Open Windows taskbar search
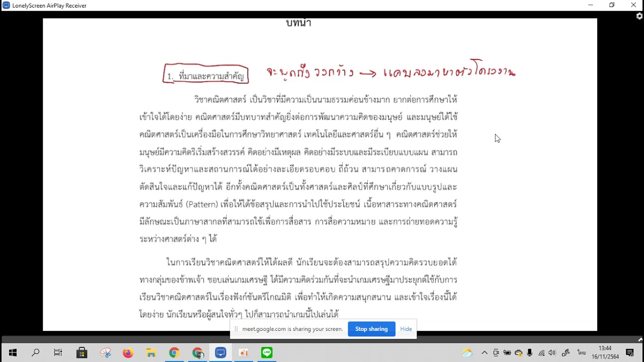 pyautogui.click(x=36, y=353)
